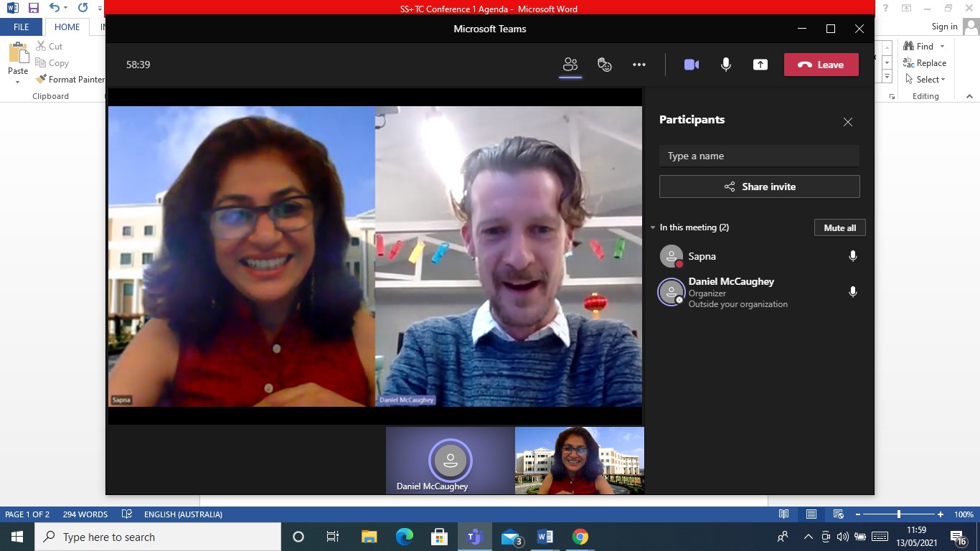Click the 100% zoom level in Word

point(963,514)
